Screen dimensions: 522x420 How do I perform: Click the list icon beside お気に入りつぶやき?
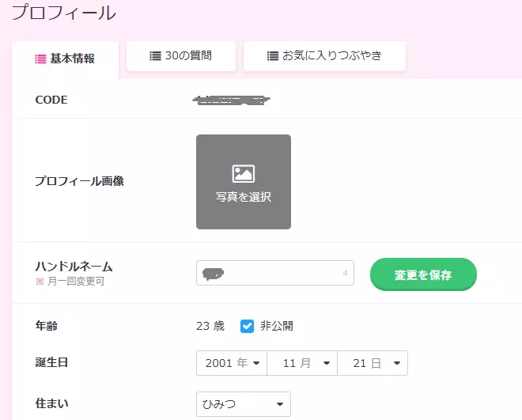point(273,56)
